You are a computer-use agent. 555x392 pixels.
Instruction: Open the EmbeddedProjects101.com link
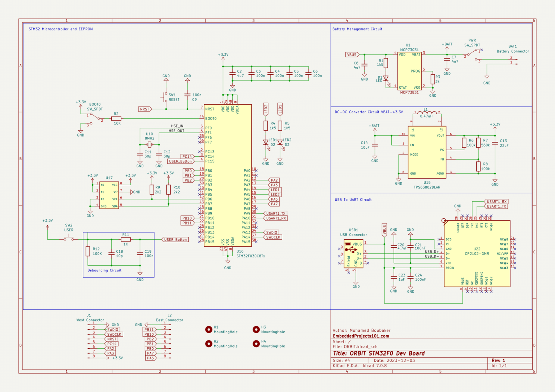(x=361, y=336)
